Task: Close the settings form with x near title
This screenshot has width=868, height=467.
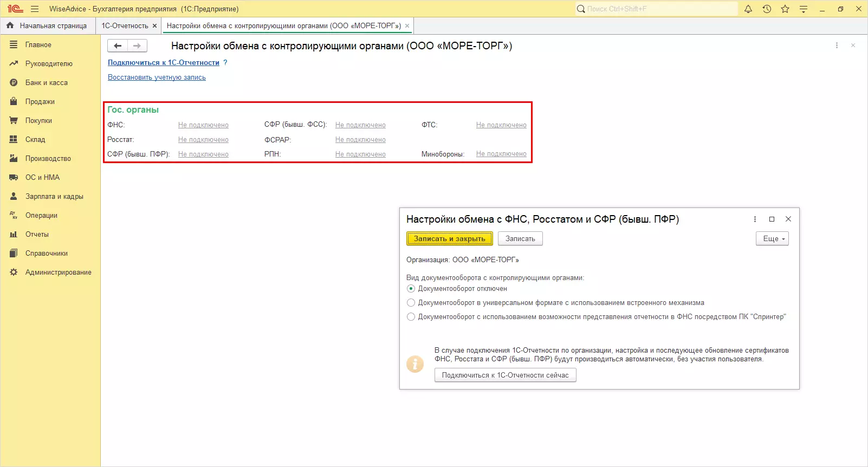Action: coord(853,46)
